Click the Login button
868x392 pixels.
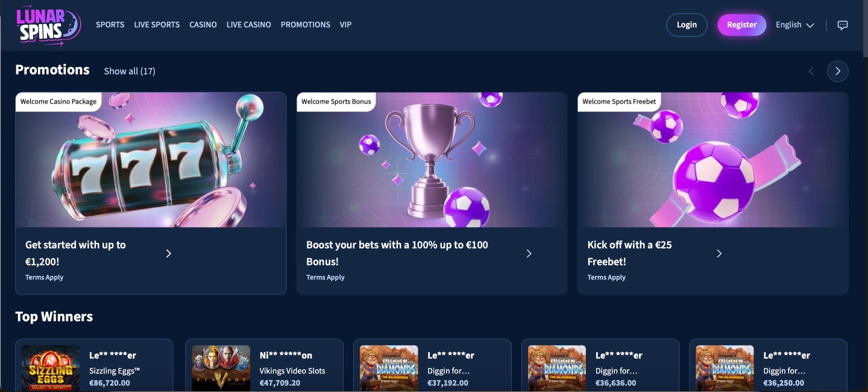[x=687, y=25]
